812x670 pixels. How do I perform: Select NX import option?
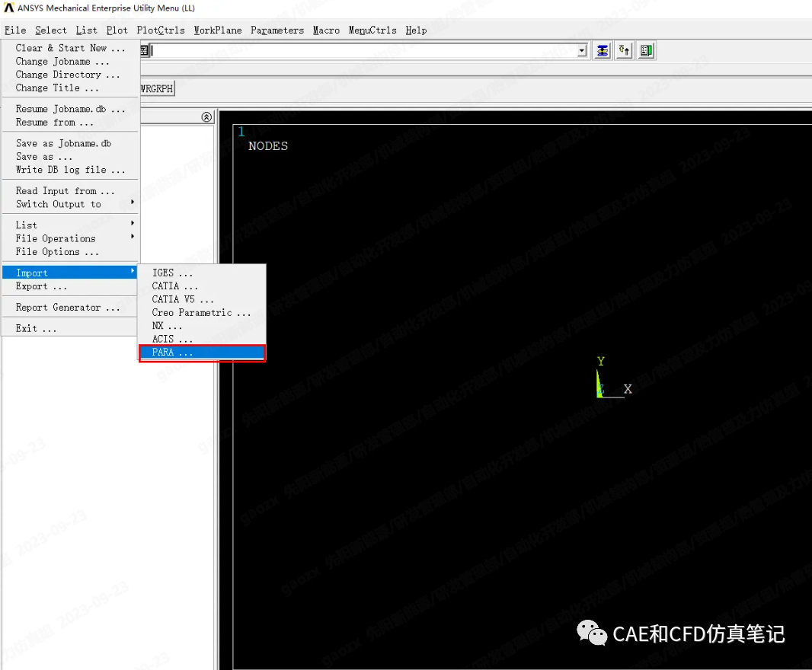[203, 326]
